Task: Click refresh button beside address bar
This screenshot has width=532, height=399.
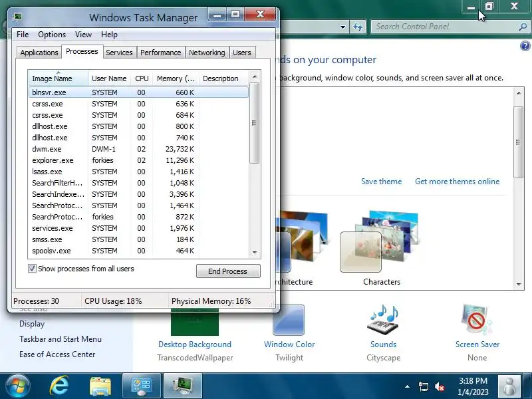Action: [358, 27]
